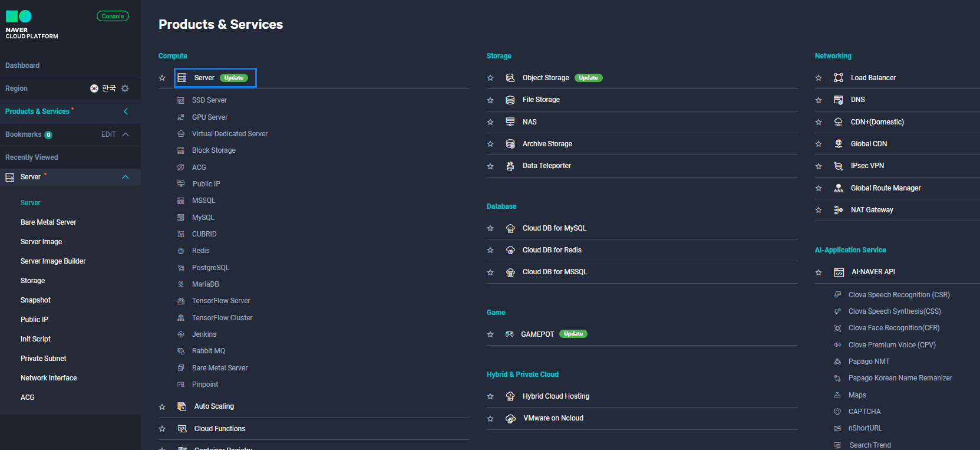This screenshot has height=450, width=980.
Task: Click the Archive Storage icon
Action: pyautogui.click(x=510, y=144)
